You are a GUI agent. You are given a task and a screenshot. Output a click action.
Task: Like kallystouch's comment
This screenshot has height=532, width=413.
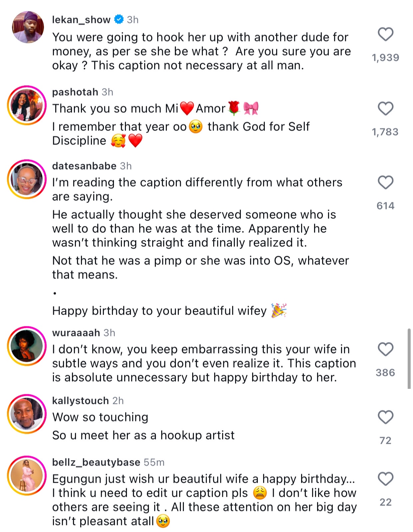(x=385, y=417)
